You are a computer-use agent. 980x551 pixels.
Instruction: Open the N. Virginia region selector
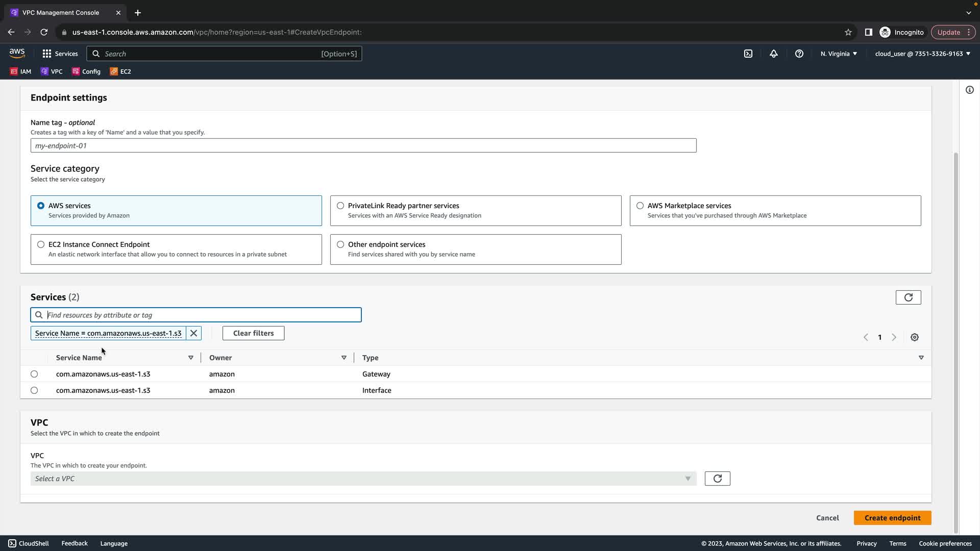tap(838, 54)
